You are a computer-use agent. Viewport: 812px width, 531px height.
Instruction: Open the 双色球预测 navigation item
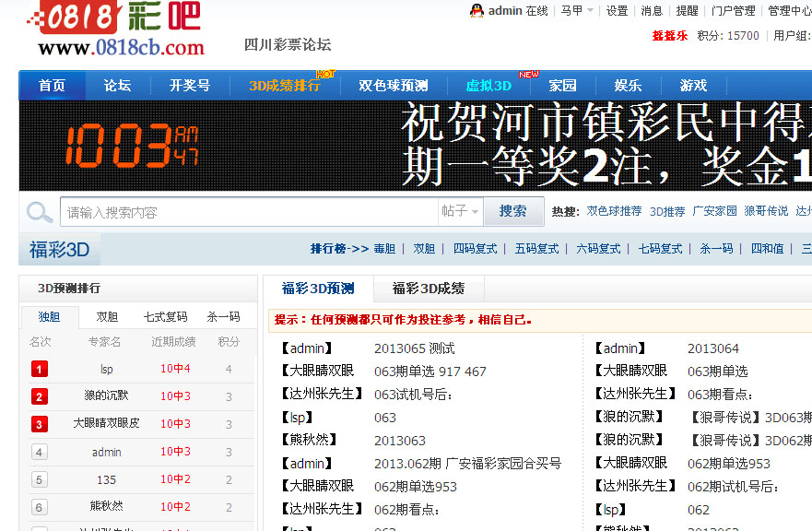394,86
